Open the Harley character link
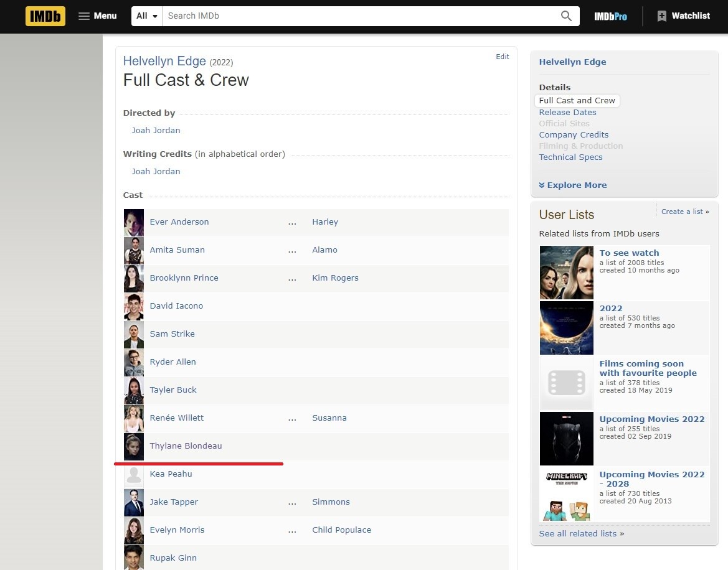The height and width of the screenshot is (570, 728). click(325, 222)
